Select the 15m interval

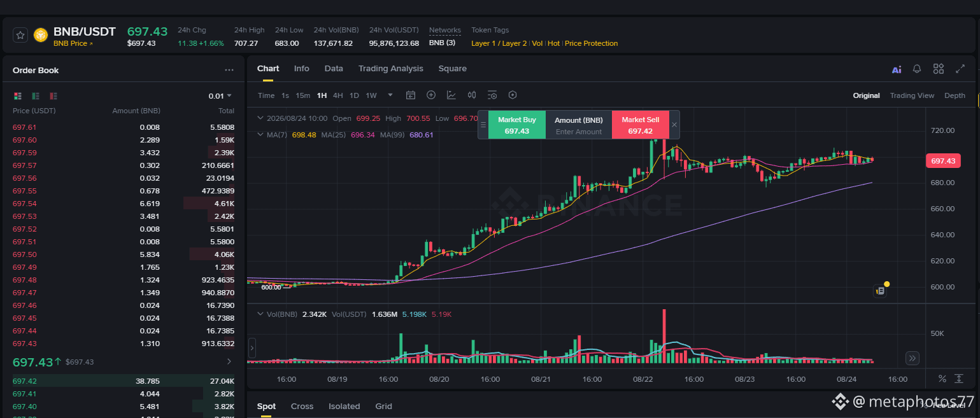pyautogui.click(x=303, y=95)
